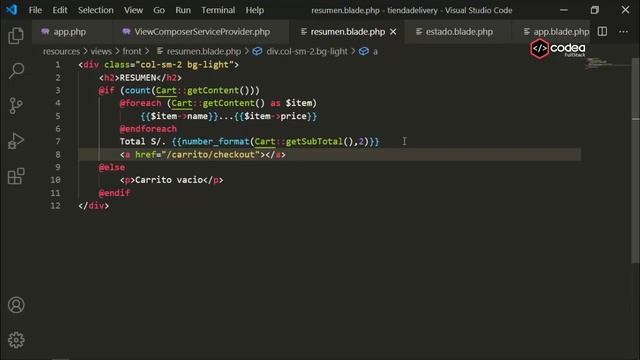640x360 pixels.
Task: Open the Source Control view
Action: [x=16, y=106]
